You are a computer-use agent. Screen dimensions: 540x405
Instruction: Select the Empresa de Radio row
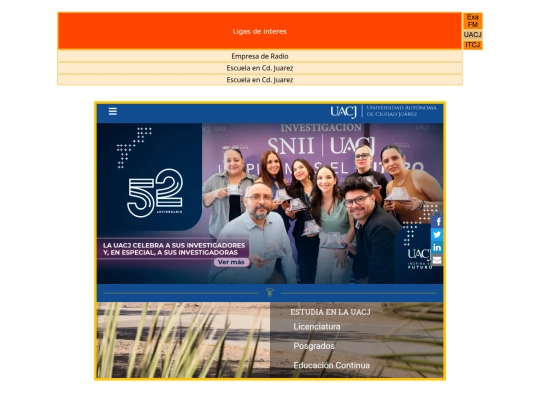260,56
